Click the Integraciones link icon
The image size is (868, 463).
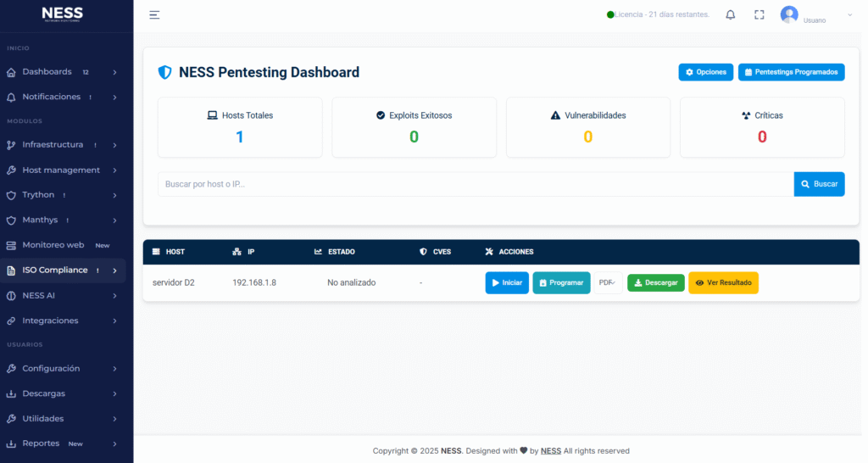point(11,321)
